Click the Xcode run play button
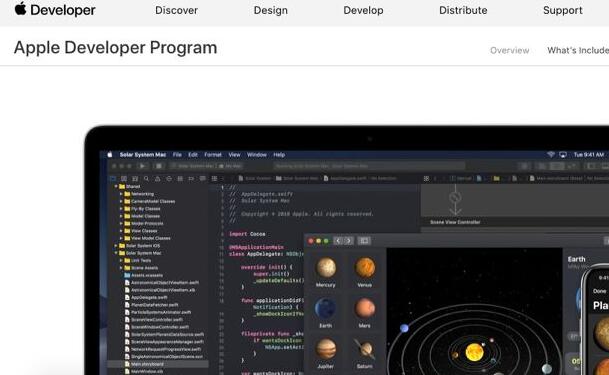 click(143, 166)
